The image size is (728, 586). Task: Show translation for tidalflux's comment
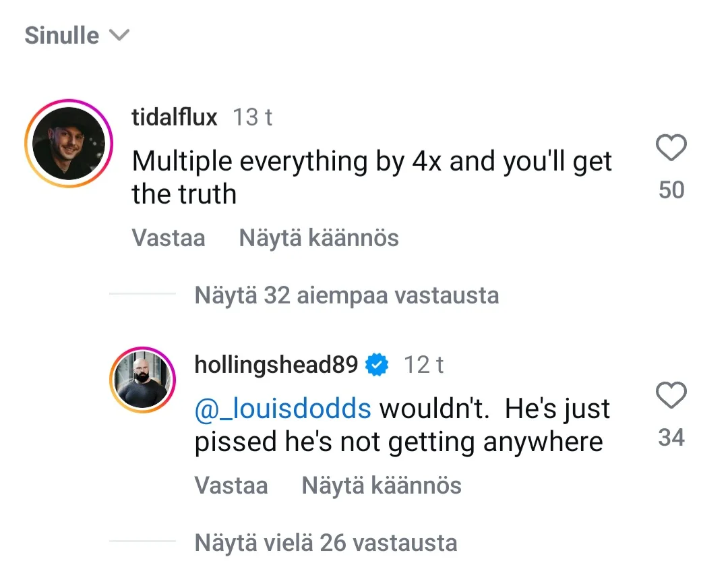coord(319,238)
